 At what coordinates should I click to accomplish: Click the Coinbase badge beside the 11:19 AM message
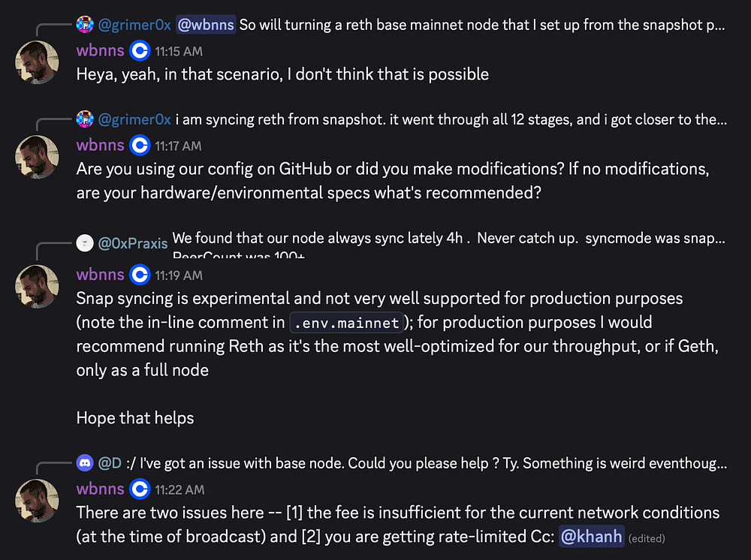click(140, 274)
